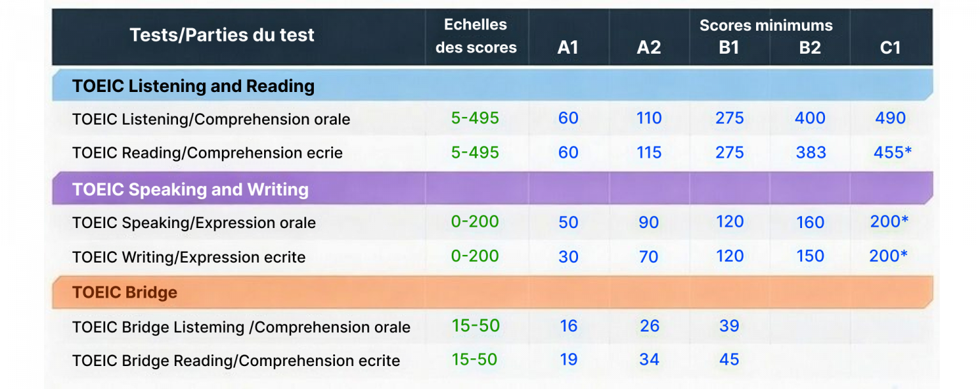The image size is (980, 389).
Task: Click the TOEIC Bridge section header
Action: point(124,293)
